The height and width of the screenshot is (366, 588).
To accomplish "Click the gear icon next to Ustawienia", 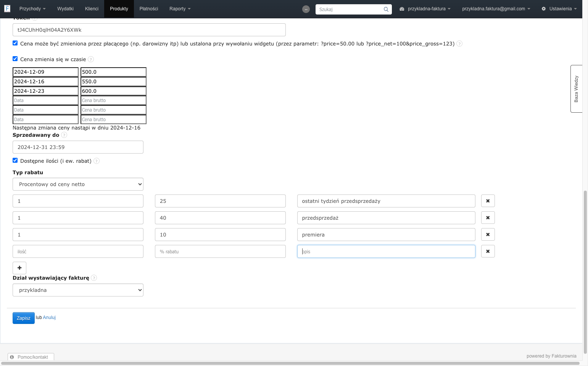I will (544, 9).
